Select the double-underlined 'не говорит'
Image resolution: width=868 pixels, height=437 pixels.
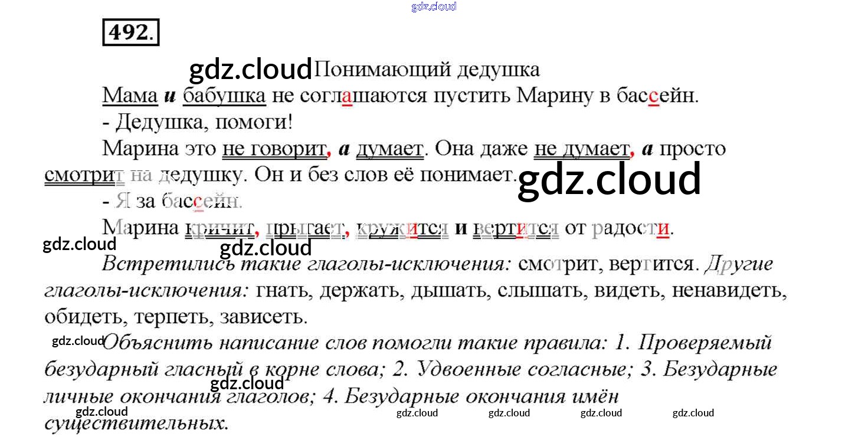click(274, 149)
